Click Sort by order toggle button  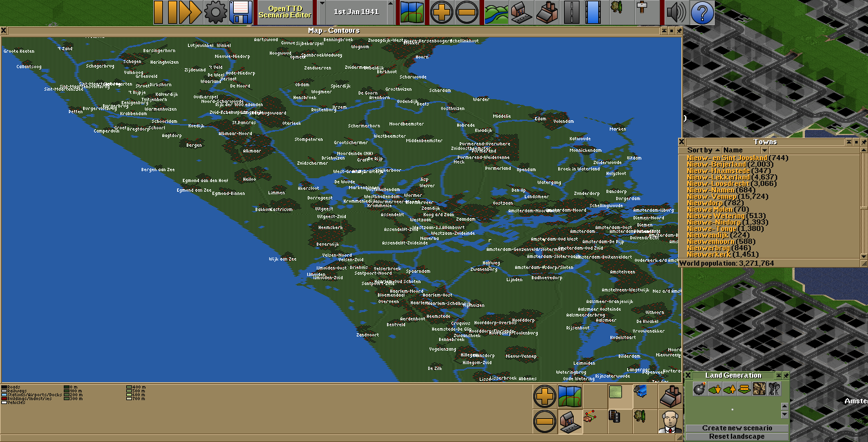click(x=701, y=150)
